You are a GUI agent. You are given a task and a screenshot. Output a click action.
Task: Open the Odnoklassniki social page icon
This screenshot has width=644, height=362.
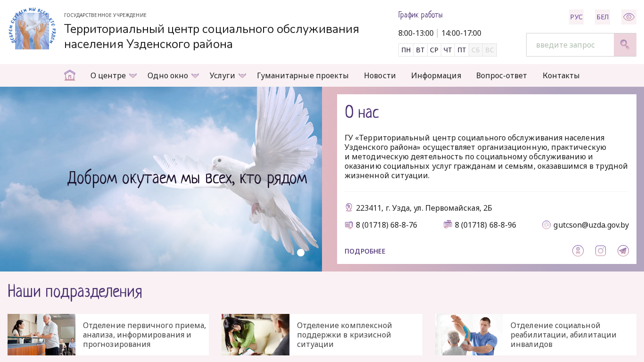pos(578,251)
